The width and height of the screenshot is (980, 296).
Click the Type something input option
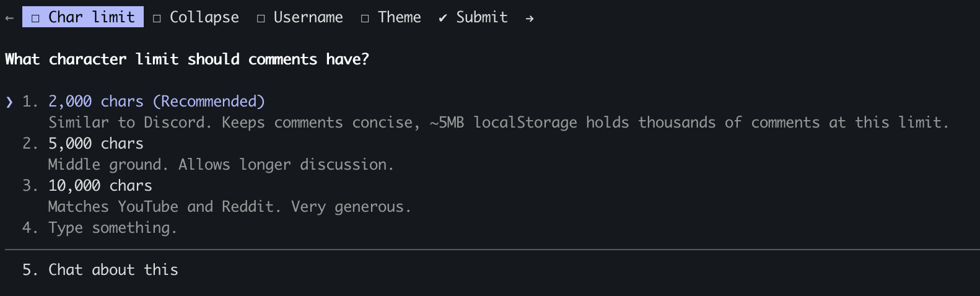112,228
